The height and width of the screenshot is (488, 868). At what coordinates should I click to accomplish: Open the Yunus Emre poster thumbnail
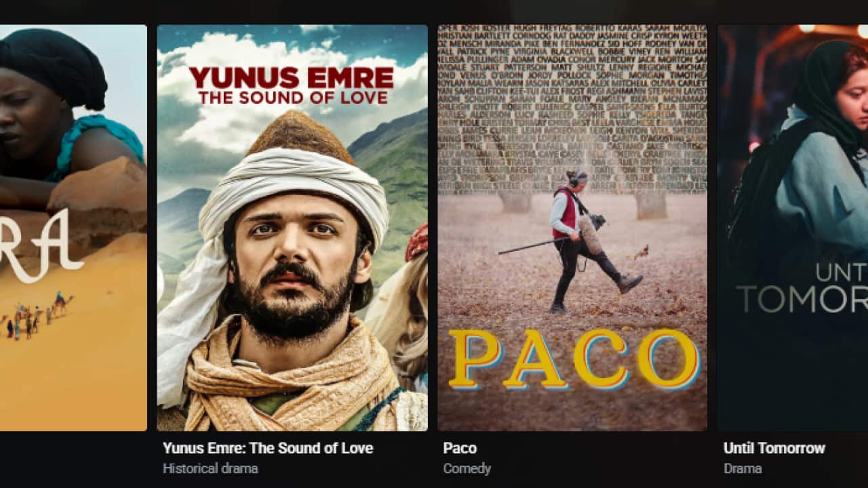[292, 228]
